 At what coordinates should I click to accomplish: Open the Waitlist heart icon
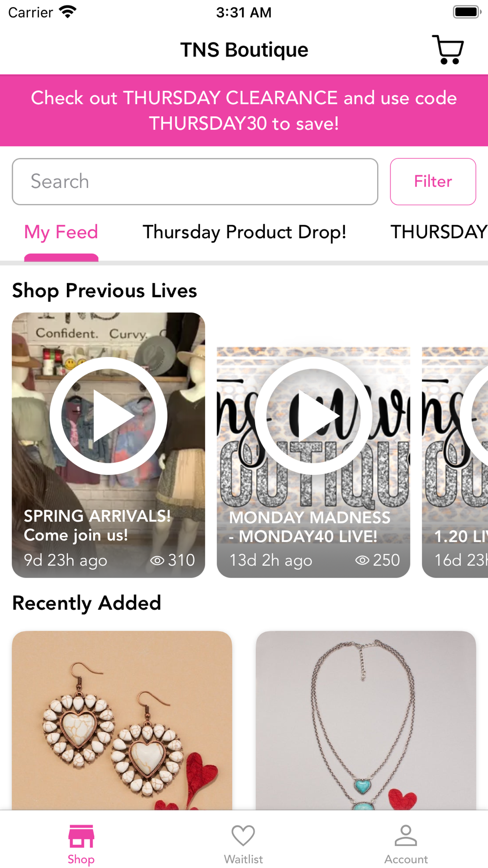click(x=243, y=835)
